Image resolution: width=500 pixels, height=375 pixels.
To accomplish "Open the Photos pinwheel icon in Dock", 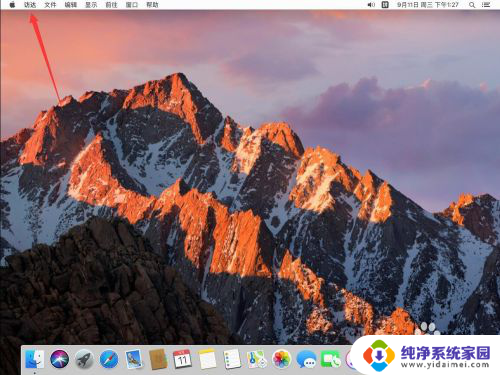I will (281, 359).
